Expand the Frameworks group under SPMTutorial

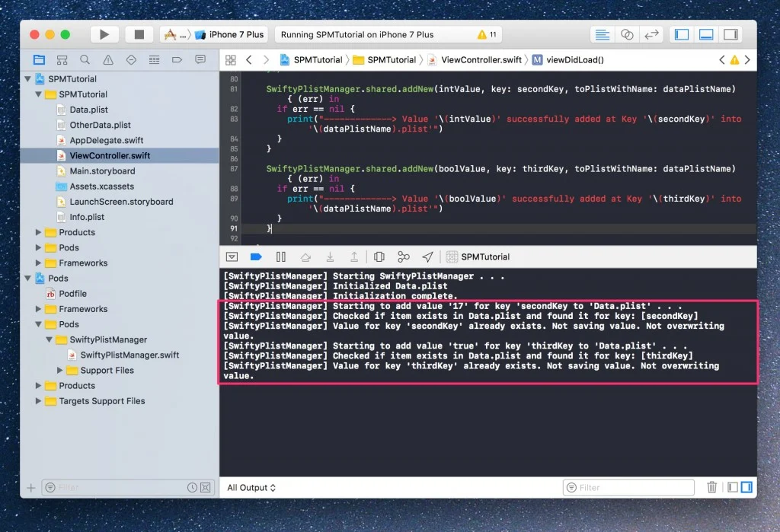[38, 263]
